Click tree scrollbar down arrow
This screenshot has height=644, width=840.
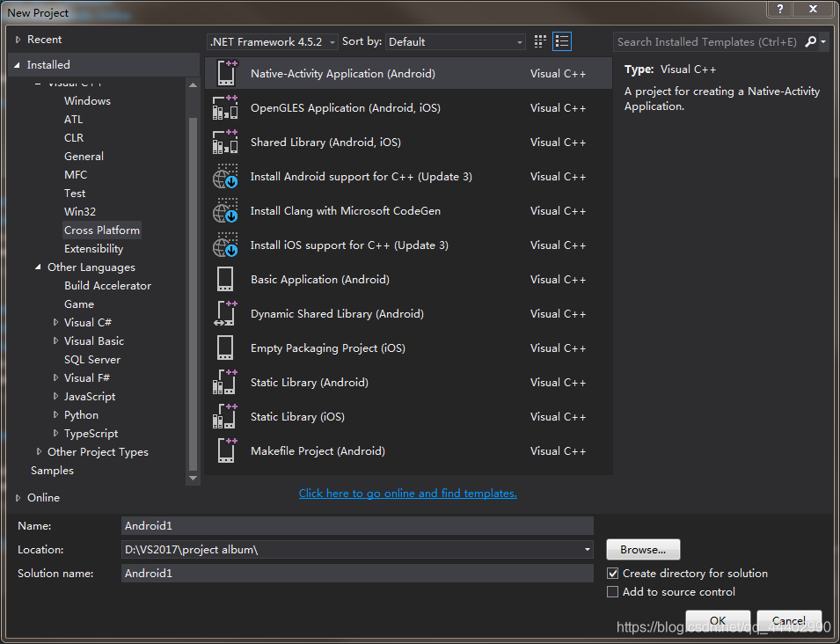tap(194, 478)
